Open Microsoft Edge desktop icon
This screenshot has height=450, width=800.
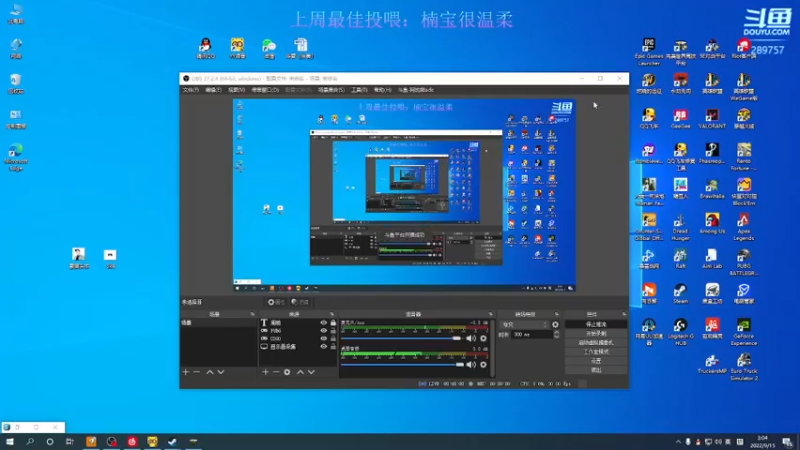point(16,157)
